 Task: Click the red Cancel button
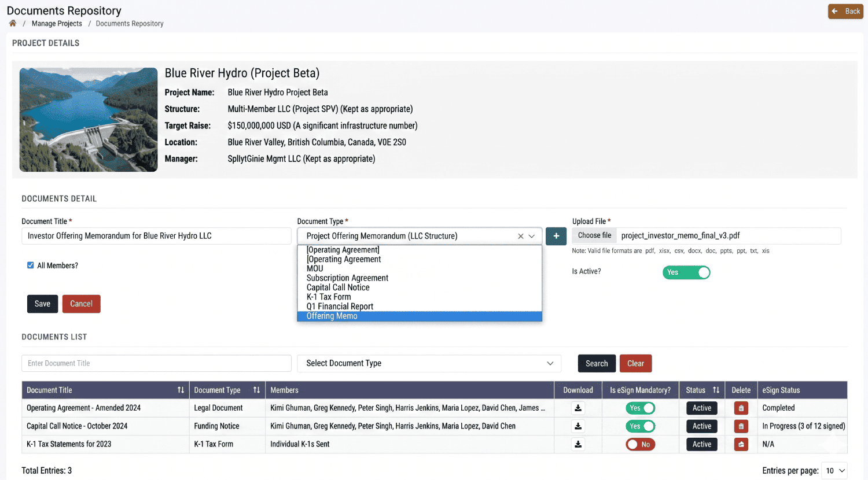[x=82, y=304]
